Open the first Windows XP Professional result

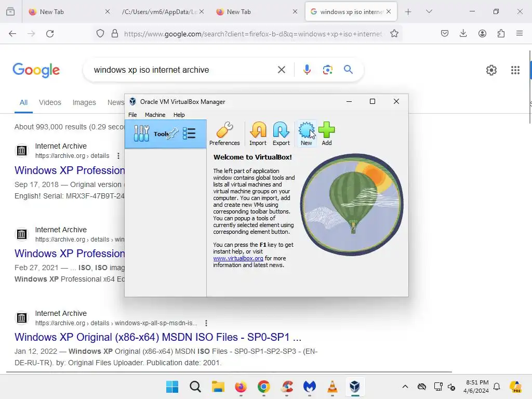[70, 170]
